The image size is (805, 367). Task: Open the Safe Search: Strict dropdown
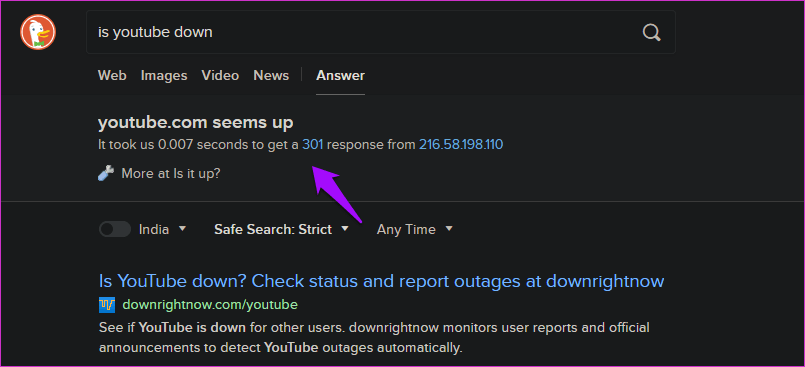(x=281, y=229)
